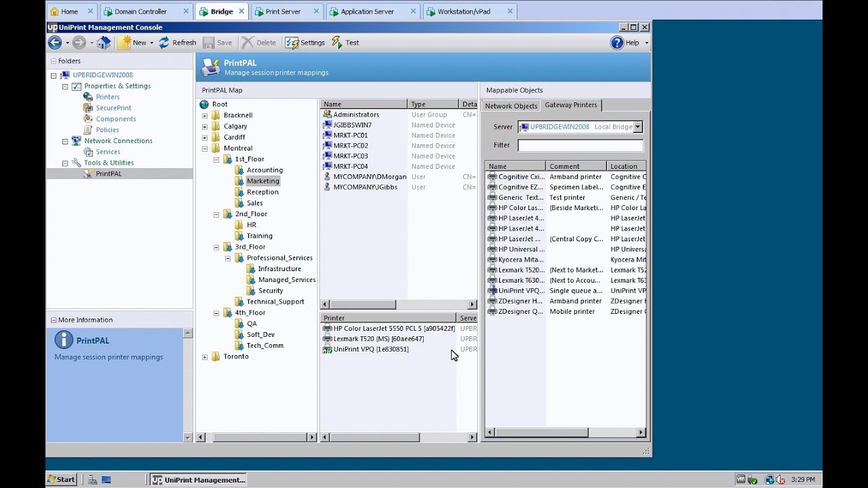The image size is (868, 488).
Task: Close the Bridge tab
Action: [x=241, y=12]
